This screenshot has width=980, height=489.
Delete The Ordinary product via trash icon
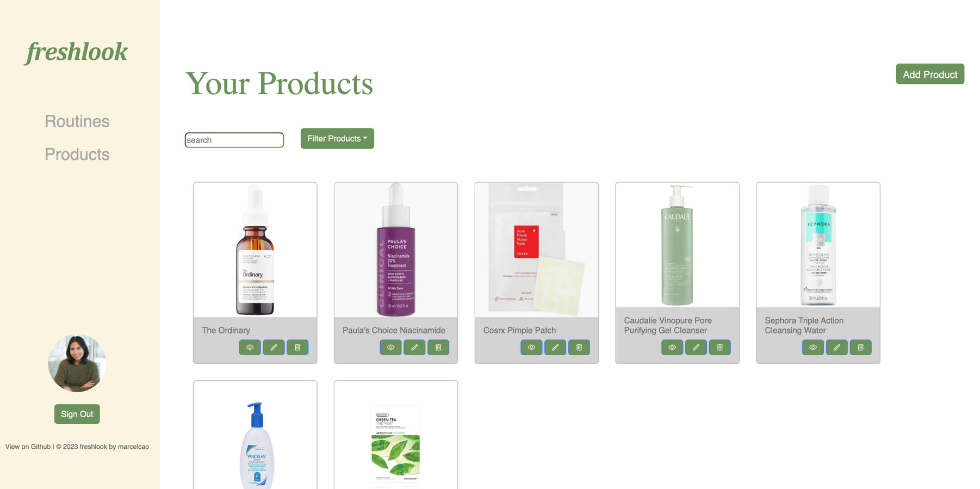[297, 348]
